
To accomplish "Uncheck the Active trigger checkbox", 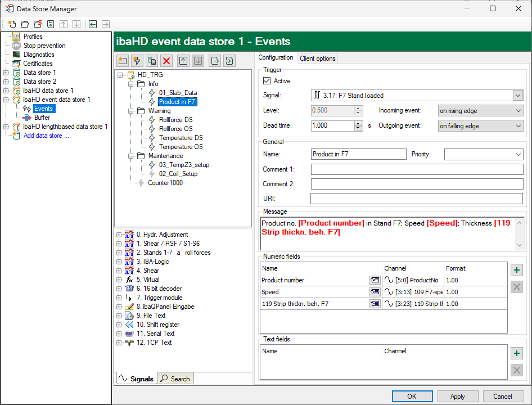I will (267, 81).
